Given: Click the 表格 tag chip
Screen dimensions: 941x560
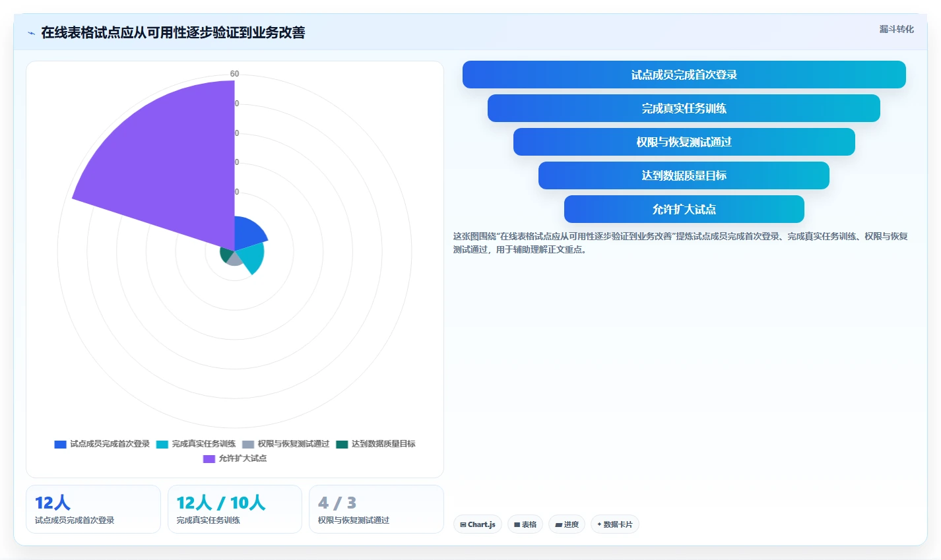Looking at the screenshot, I should pyautogui.click(x=525, y=524).
